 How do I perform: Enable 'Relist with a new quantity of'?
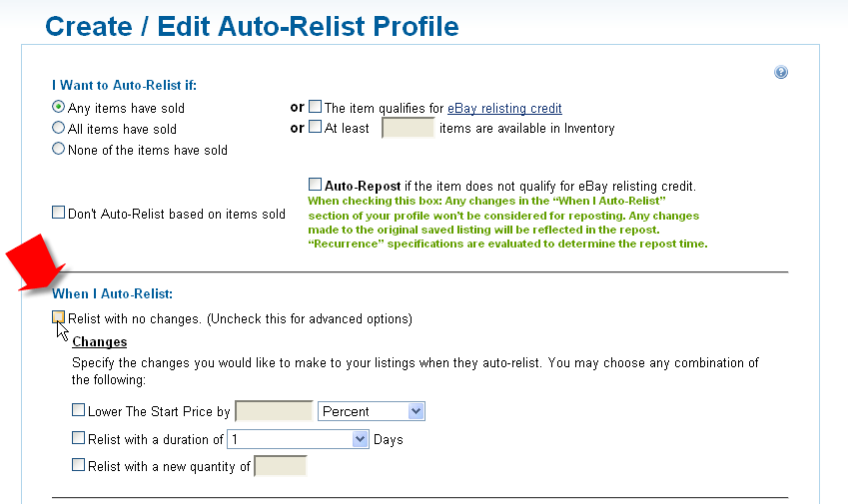pyautogui.click(x=79, y=464)
